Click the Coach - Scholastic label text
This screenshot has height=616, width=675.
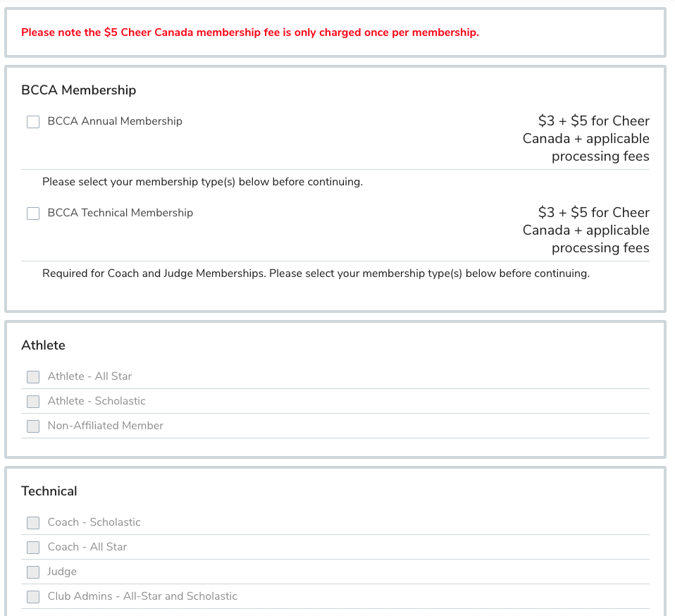coord(94,522)
